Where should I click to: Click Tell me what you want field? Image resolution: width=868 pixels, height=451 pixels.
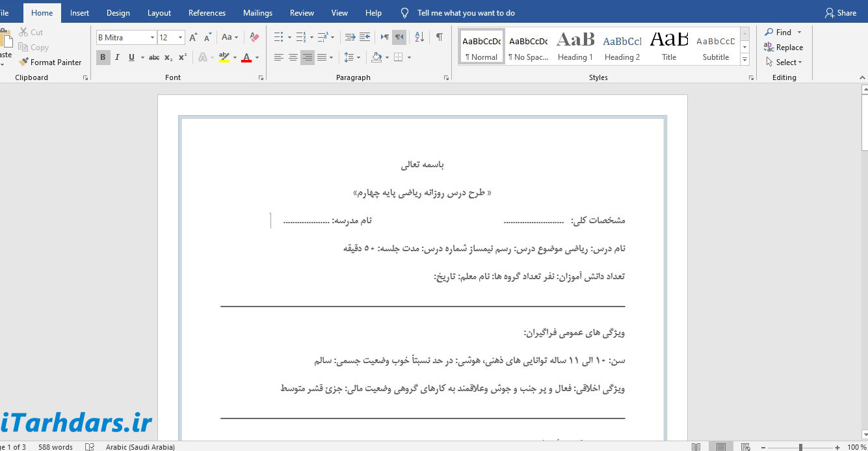pyautogui.click(x=466, y=13)
